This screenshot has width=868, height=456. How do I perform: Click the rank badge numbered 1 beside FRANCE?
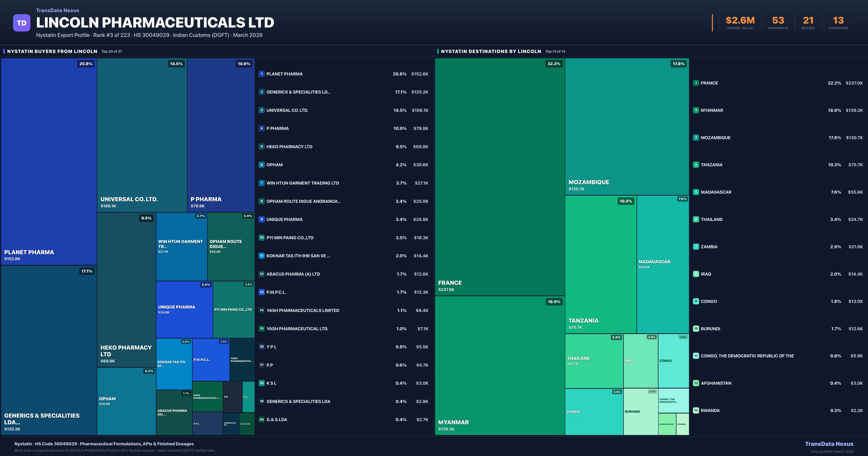[696, 83]
